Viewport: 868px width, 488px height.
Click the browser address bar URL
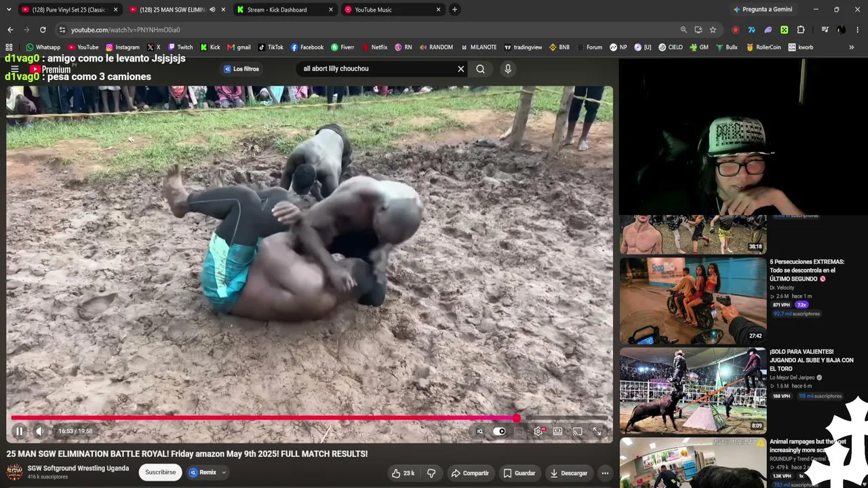coord(125,30)
